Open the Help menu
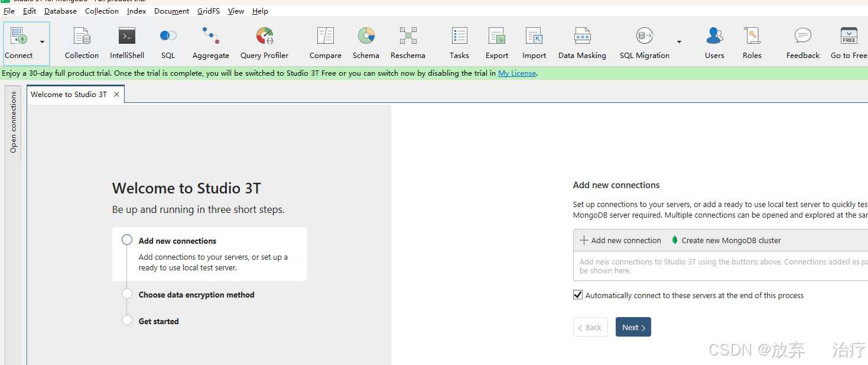The height and width of the screenshot is (365, 868). pos(260,11)
